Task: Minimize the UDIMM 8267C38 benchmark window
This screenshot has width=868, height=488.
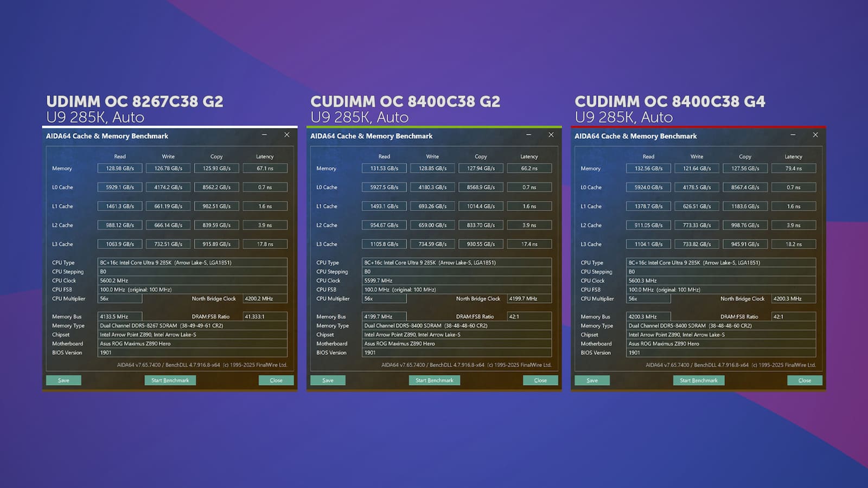Action: pyautogui.click(x=264, y=135)
